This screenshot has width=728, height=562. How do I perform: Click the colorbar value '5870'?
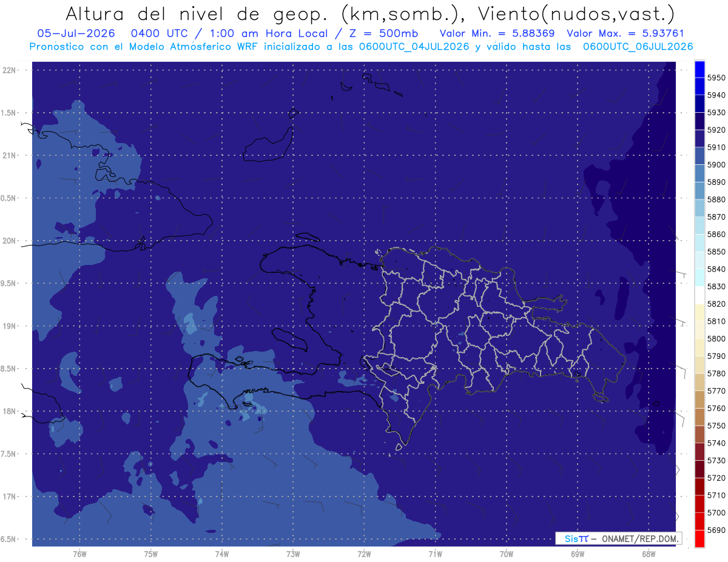click(716, 217)
